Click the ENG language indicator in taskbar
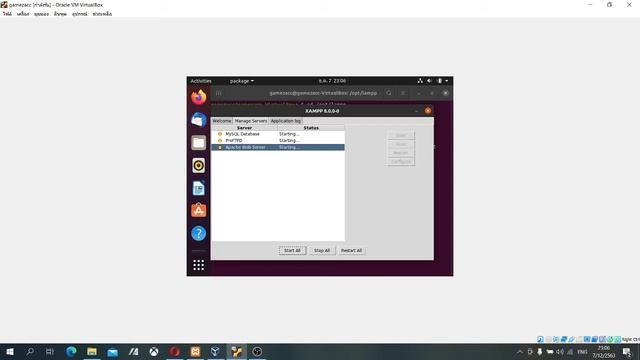This screenshot has height=360, width=640. click(582, 352)
